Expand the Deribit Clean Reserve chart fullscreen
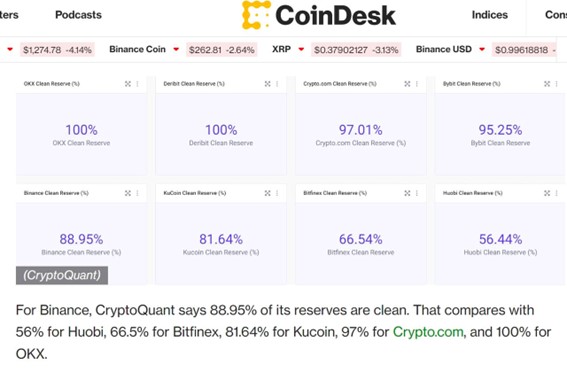Viewport: 567px width, 372px height. coord(268,84)
